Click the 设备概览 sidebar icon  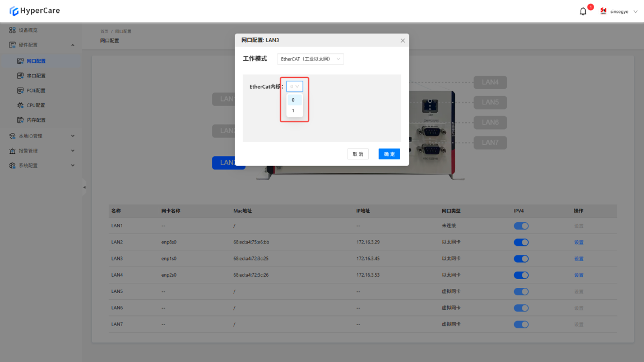pyautogui.click(x=12, y=30)
